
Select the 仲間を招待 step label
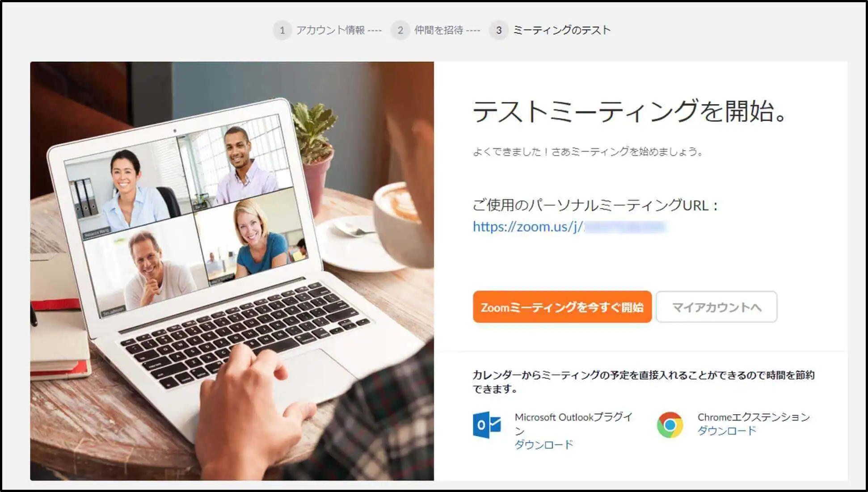(x=438, y=30)
